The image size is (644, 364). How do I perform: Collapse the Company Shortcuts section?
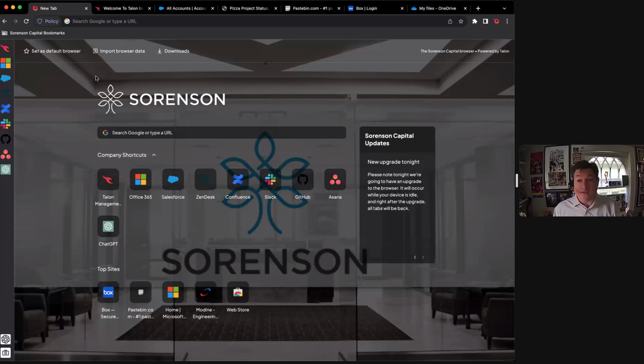pyautogui.click(x=154, y=155)
